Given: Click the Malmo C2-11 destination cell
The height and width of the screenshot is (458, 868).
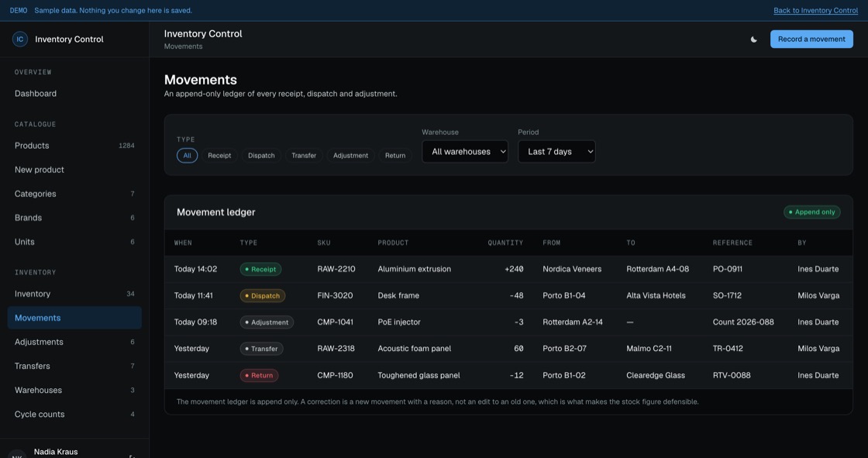Looking at the screenshot, I should point(649,349).
